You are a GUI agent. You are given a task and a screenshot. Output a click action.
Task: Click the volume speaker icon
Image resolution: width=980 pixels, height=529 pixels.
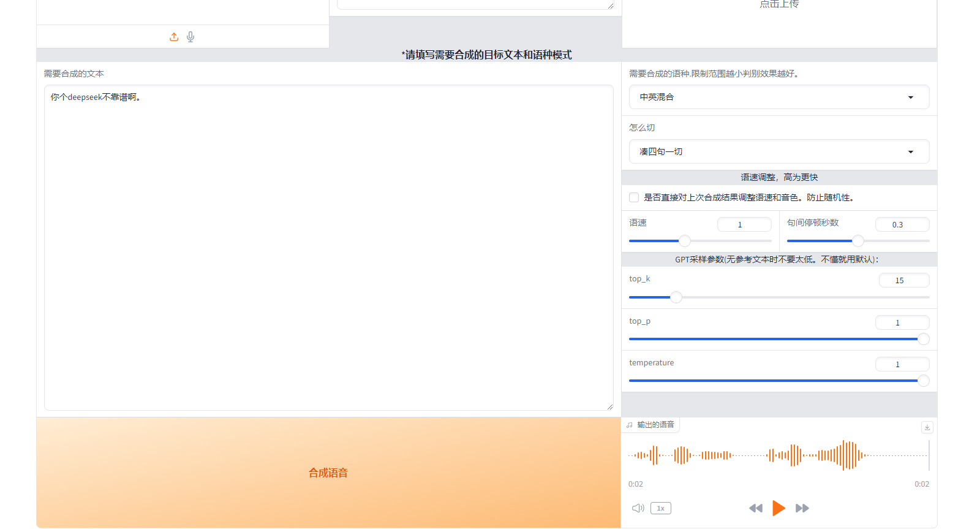pyautogui.click(x=638, y=508)
